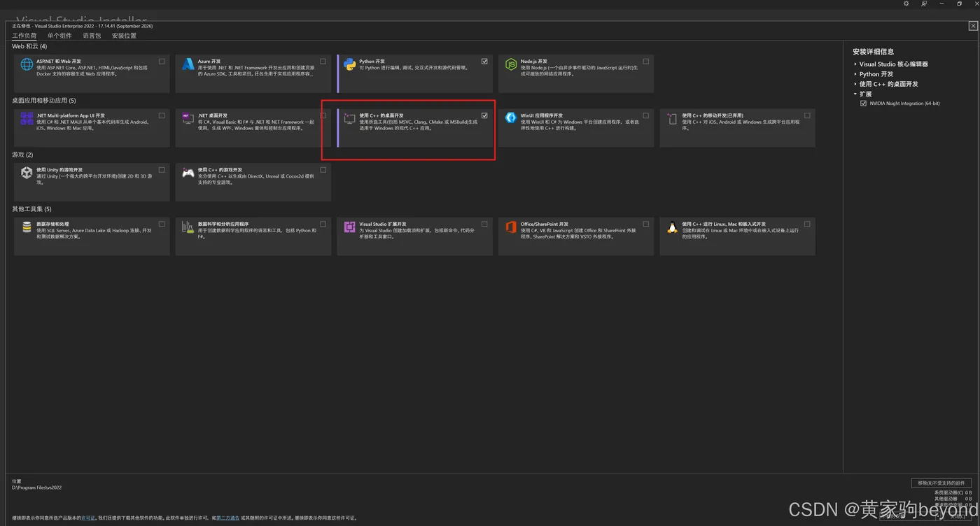Click the 使用 C++ 的移动开发 phone icon
The height and width of the screenshot is (526, 980).
672,119
